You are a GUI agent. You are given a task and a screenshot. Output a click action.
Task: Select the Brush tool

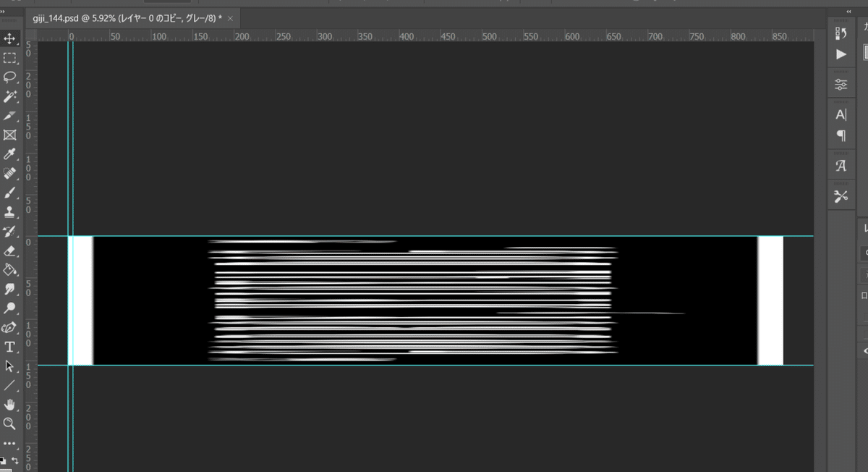click(10, 193)
